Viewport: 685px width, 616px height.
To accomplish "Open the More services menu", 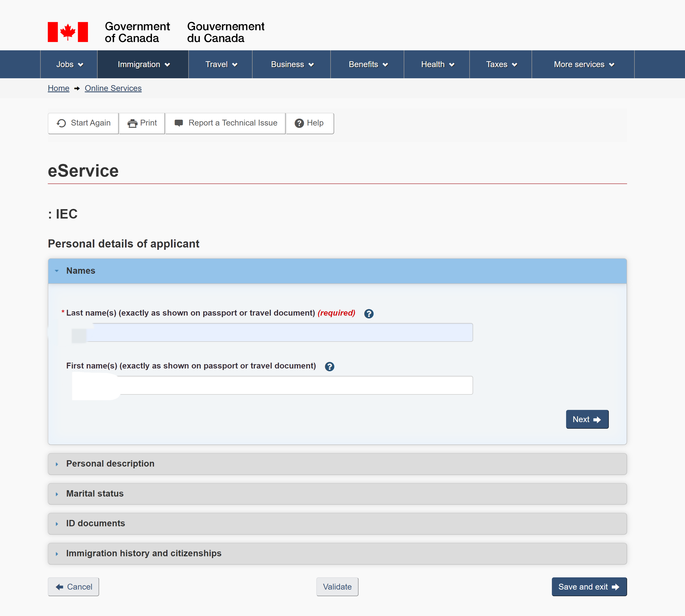I will point(583,64).
